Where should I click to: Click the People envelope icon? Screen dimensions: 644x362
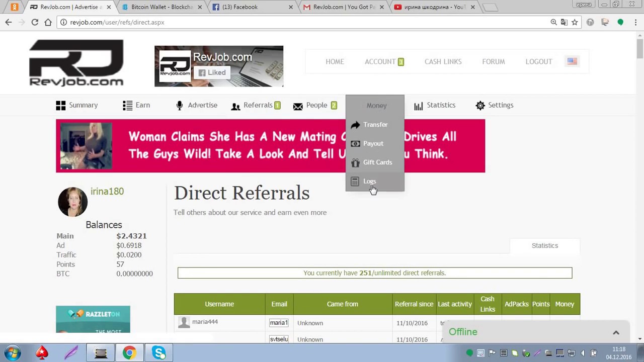click(x=298, y=106)
